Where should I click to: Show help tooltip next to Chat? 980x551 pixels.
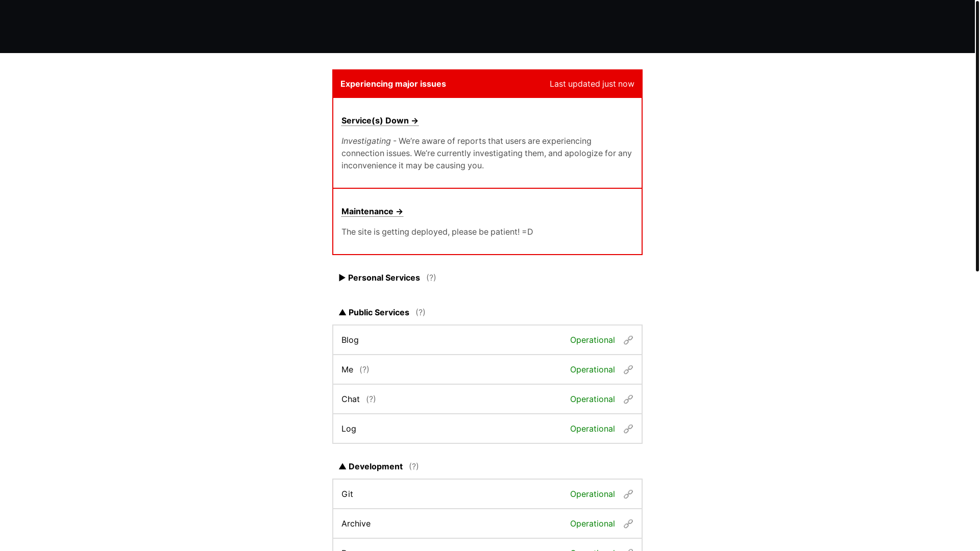(371, 399)
